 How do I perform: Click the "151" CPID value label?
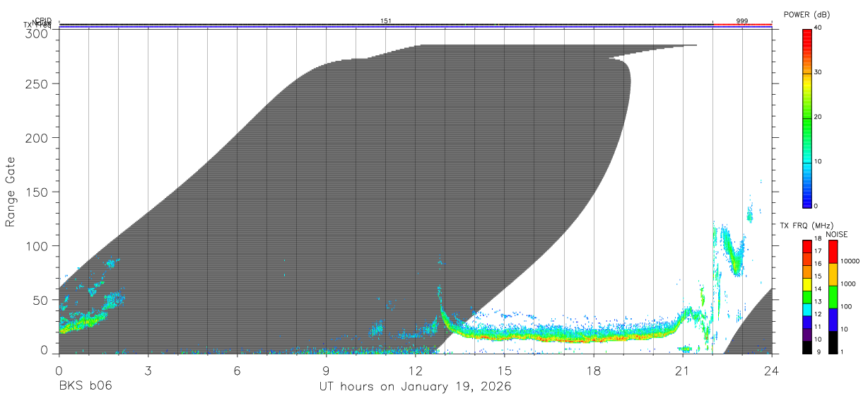coord(386,21)
